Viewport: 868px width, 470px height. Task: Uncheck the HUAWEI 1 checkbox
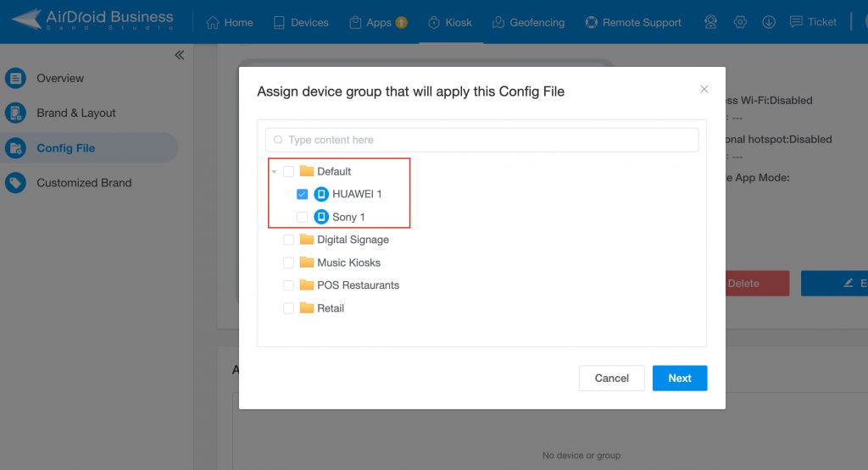(303, 194)
